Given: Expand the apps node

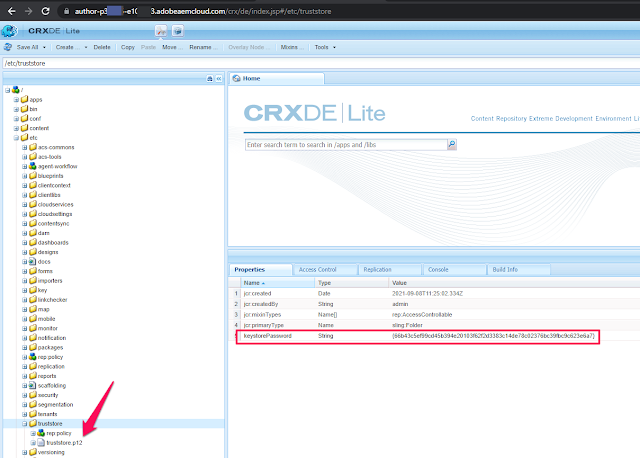Looking at the screenshot, I should (16, 100).
